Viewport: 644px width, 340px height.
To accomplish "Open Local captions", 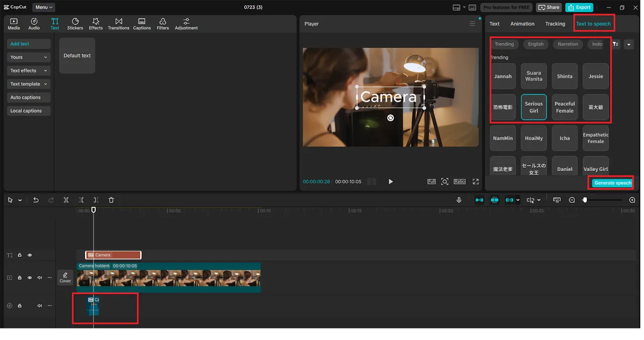I will tap(29, 111).
